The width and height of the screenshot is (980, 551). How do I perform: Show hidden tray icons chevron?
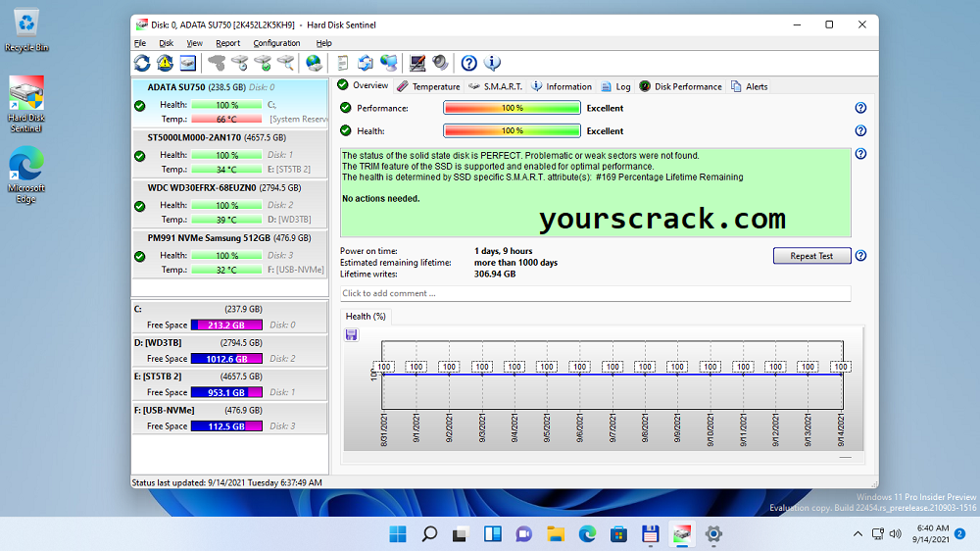(857, 534)
